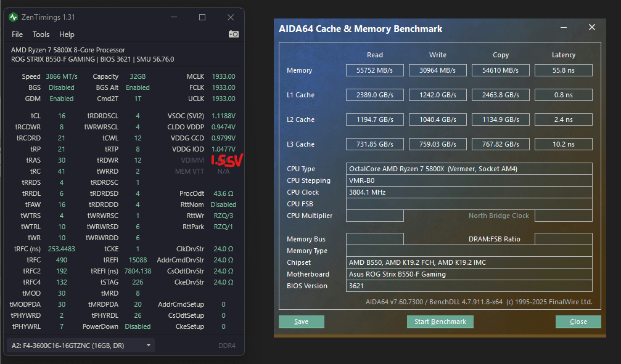Viewport: 621px width, 364px height.
Task: Click the CPU Stepping field VMR-B0
Action: pyautogui.click(x=469, y=180)
